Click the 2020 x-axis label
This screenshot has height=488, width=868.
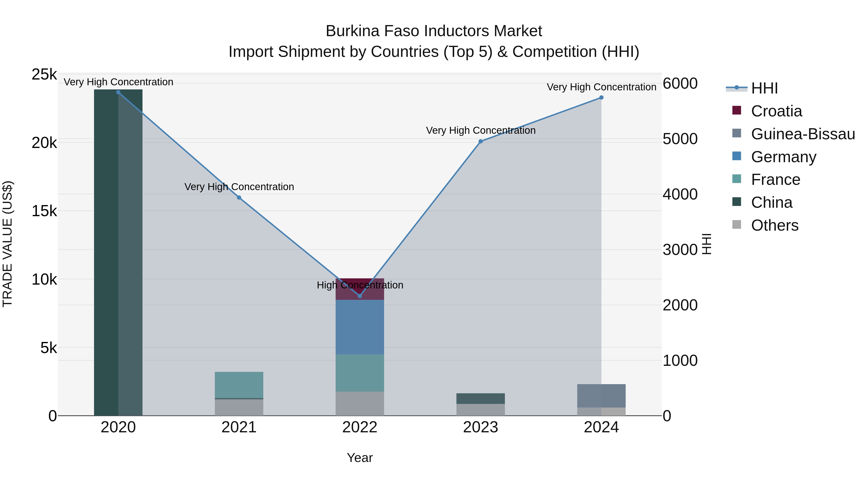point(118,427)
